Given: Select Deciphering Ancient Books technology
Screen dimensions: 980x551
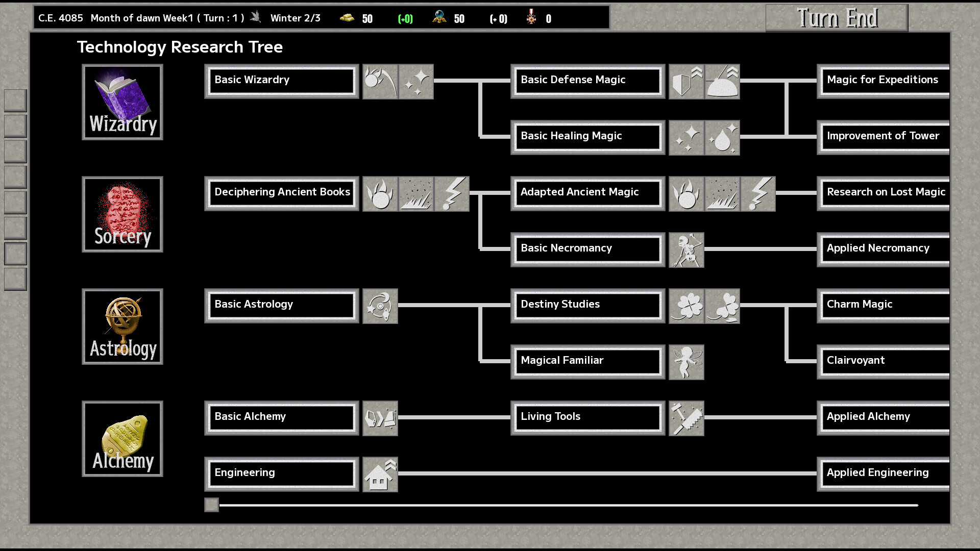Looking at the screenshot, I should point(282,193).
